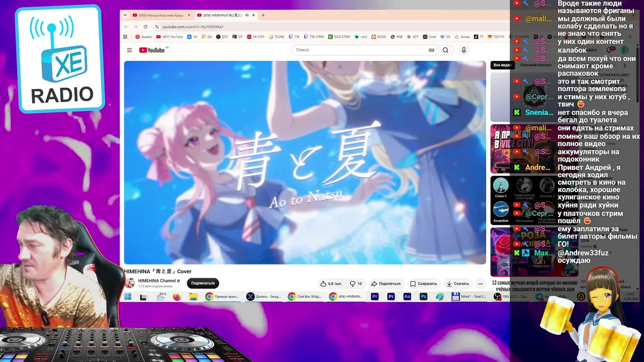Open Adobe Photoshop from the taskbar

(x=424, y=297)
